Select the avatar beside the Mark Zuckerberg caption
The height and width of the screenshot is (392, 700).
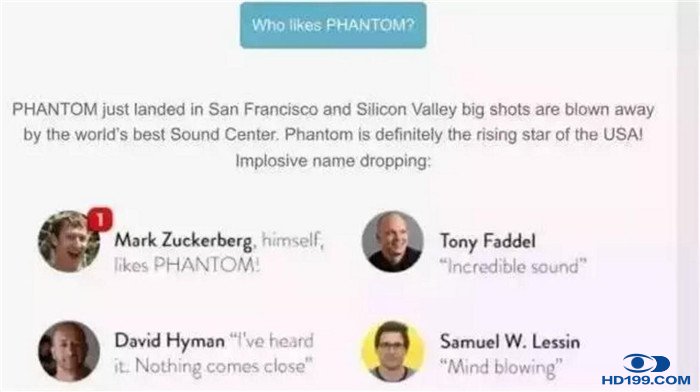[x=69, y=242]
